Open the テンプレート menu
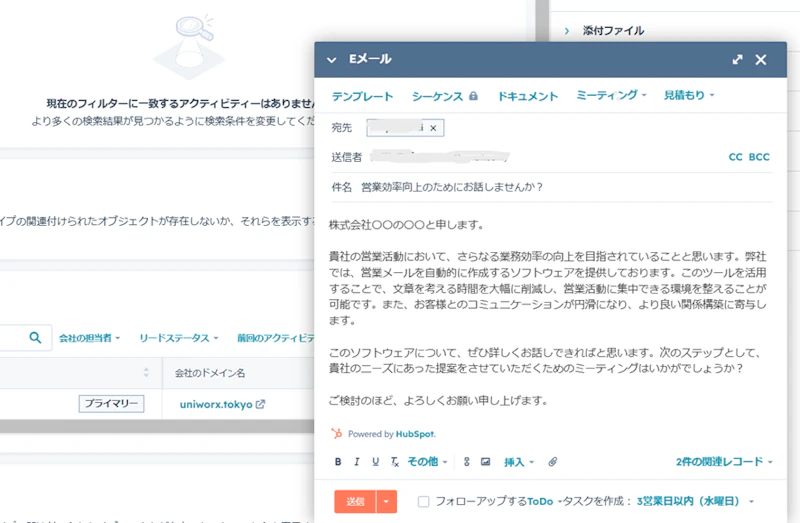This screenshot has width=800, height=523. (362, 96)
